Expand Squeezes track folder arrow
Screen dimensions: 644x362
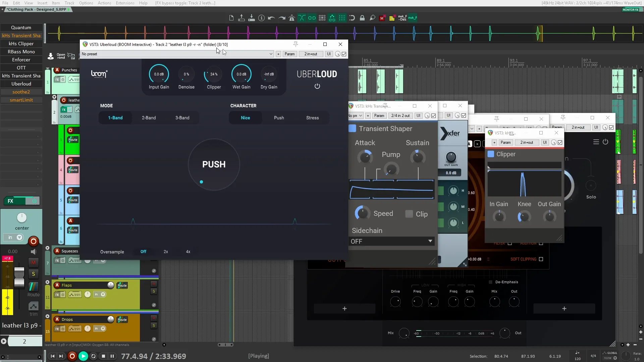tap(47, 248)
